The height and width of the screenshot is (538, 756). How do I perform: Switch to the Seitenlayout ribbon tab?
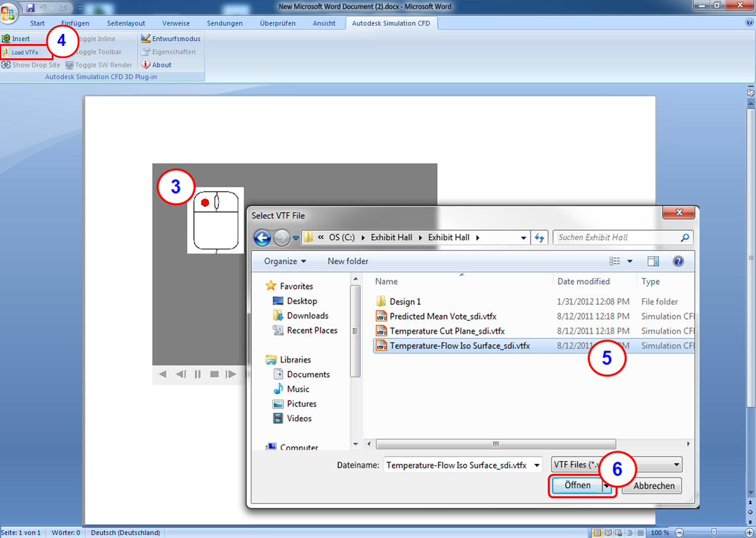pyautogui.click(x=126, y=23)
